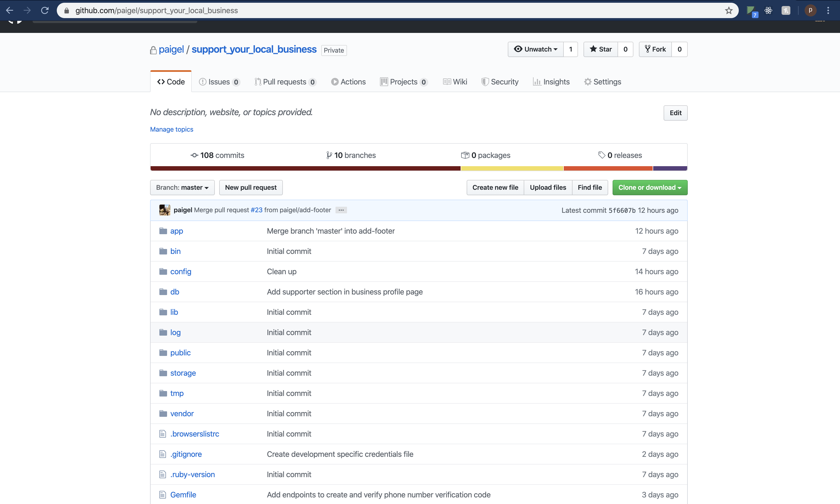Click the stargazers count 0
Viewport: 840px width, 504px height.
pos(625,49)
